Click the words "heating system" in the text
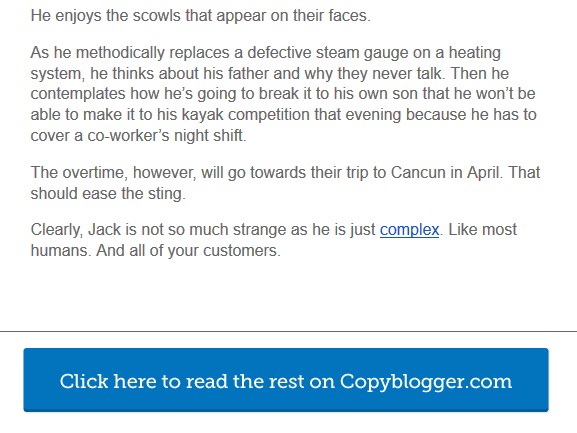Screen dimensions: 577x433 (x=265, y=63)
